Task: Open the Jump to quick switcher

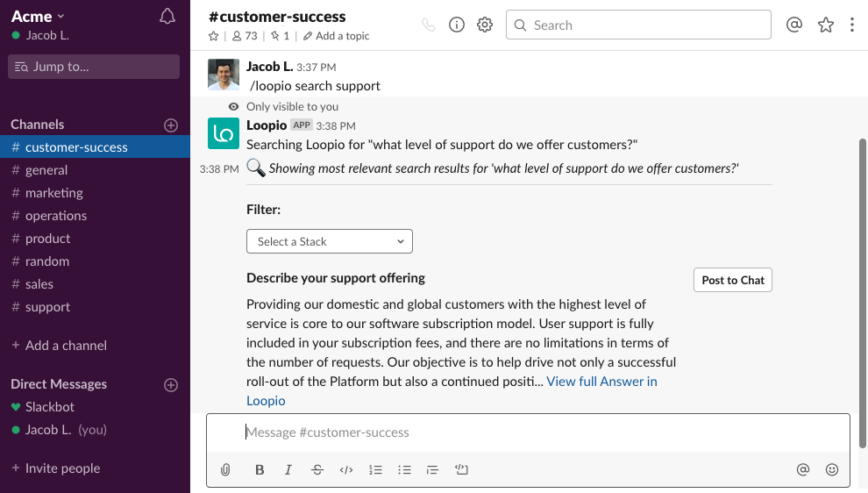Action: 94,67
